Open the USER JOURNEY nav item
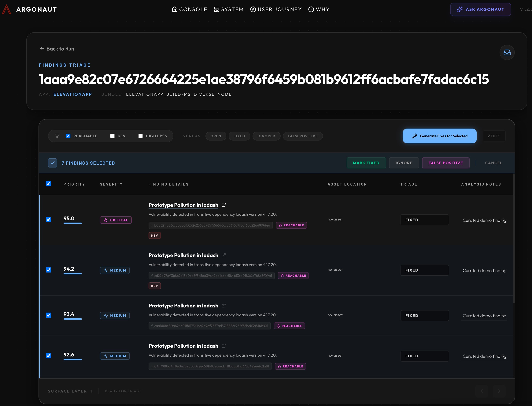This screenshot has height=406, width=532. (x=276, y=9)
